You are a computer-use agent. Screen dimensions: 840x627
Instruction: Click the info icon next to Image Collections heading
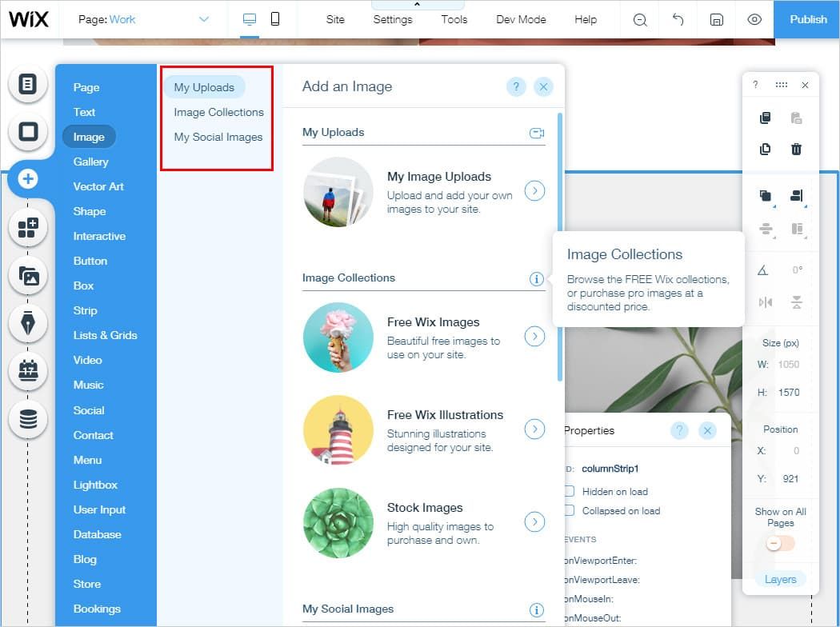click(536, 278)
